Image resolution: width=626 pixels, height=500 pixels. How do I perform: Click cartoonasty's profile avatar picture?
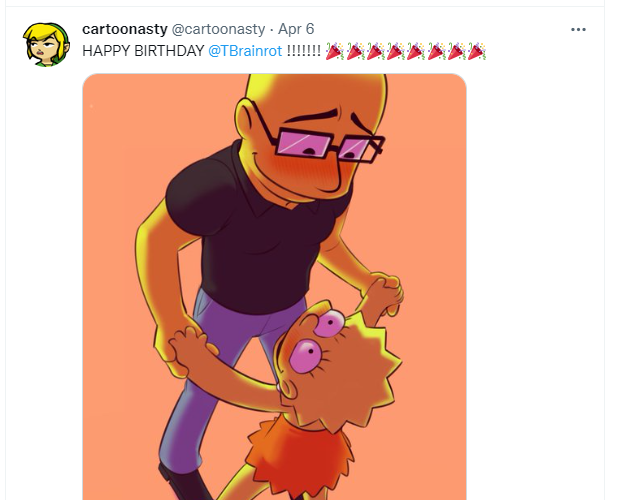46,44
